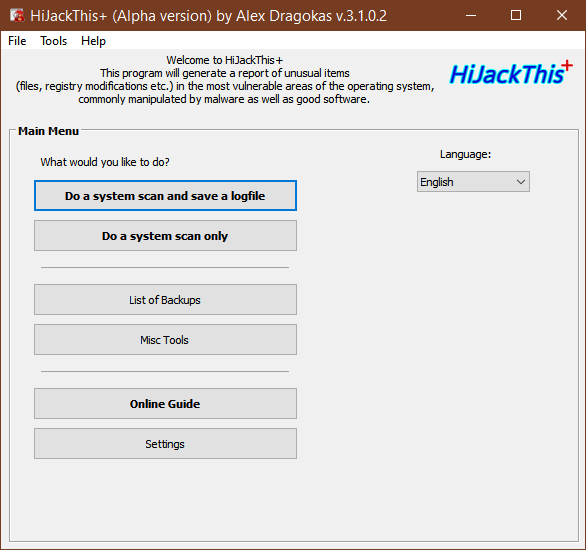Open Misc Tools
This screenshot has width=586, height=550.
point(165,340)
